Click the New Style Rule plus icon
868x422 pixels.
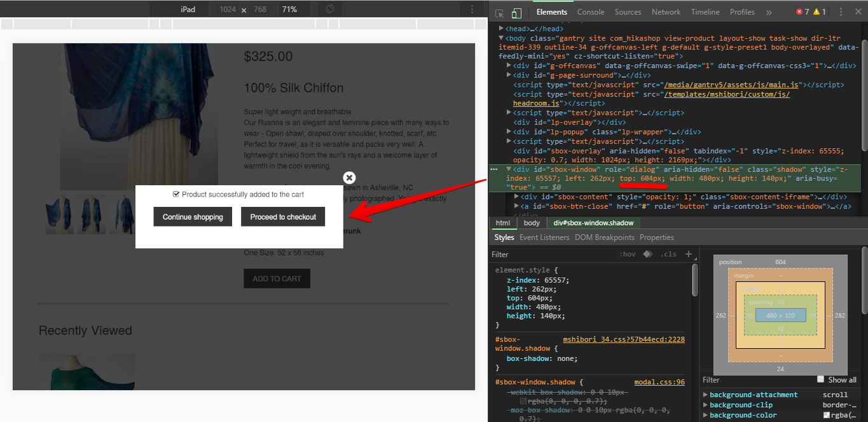coord(688,254)
